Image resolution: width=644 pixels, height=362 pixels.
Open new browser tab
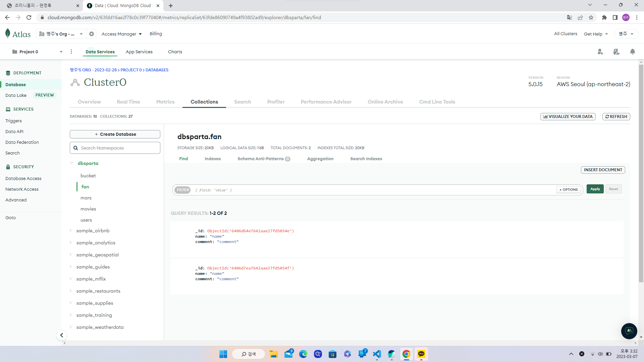pos(171,6)
